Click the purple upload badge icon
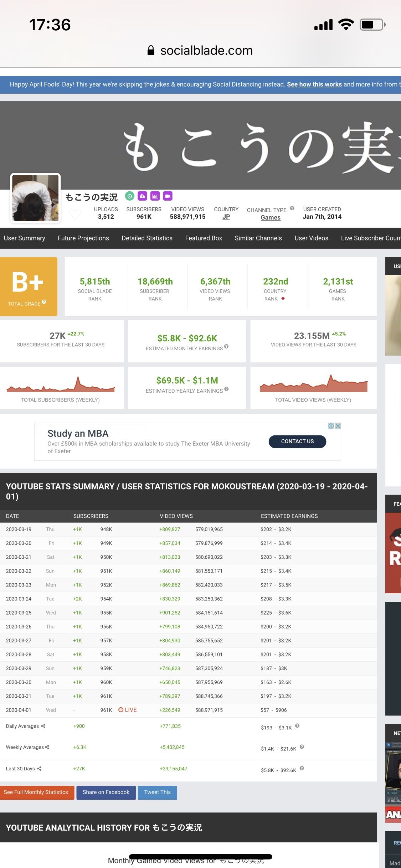This screenshot has width=401, height=868. (142, 196)
